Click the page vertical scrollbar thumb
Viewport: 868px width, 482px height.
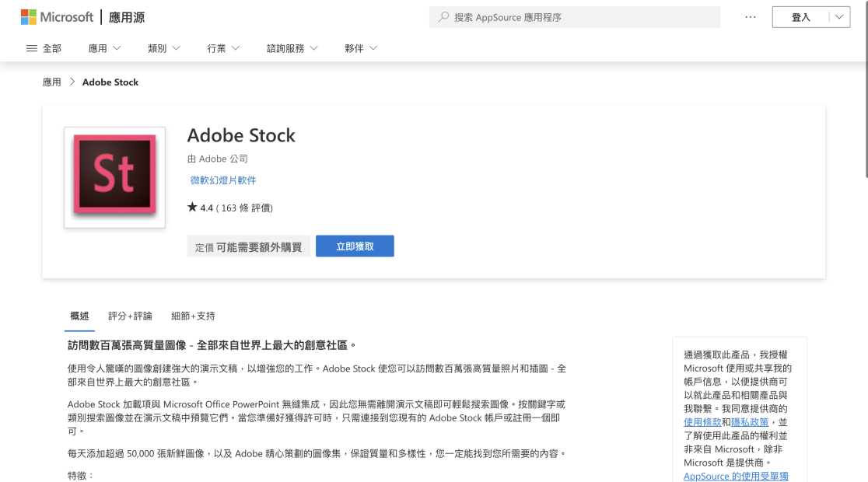point(866,89)
